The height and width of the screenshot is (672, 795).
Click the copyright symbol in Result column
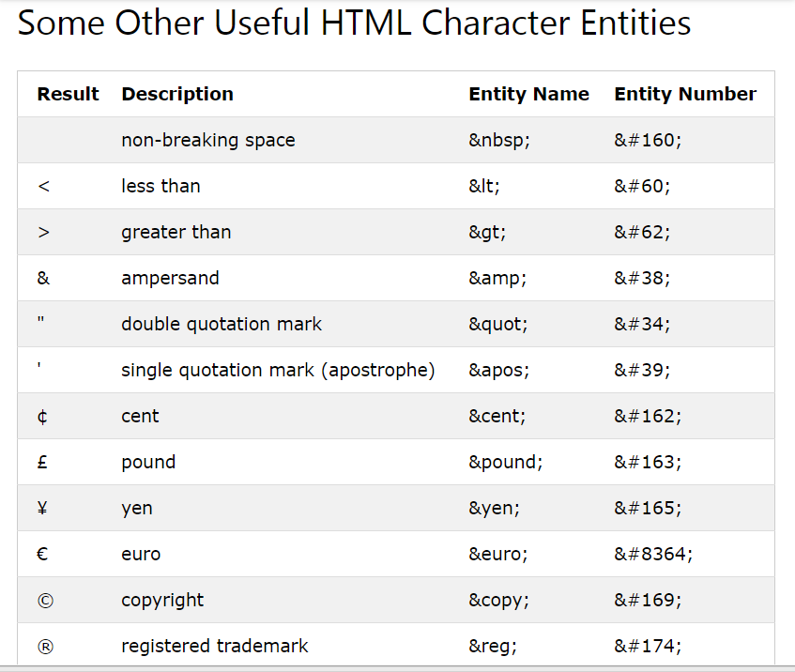coord(43,600)
